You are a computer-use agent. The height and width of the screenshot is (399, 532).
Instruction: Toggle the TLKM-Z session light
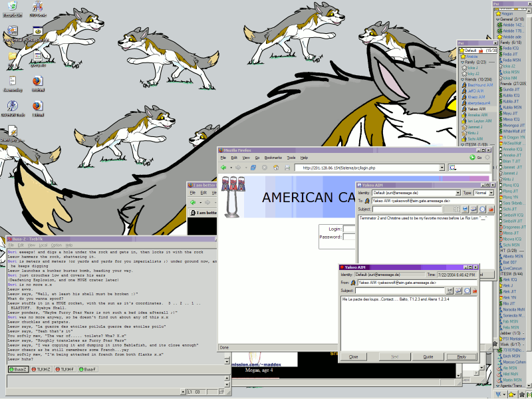pos(34,369)
